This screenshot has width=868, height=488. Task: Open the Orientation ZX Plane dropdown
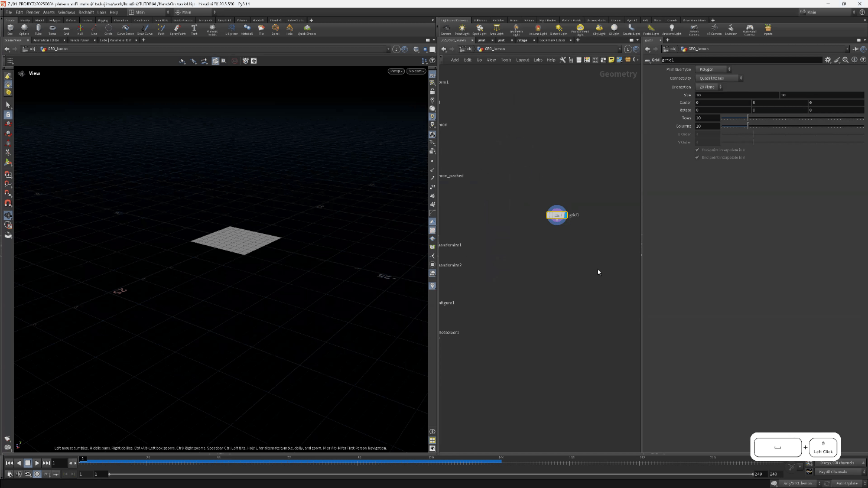point(709,87)
